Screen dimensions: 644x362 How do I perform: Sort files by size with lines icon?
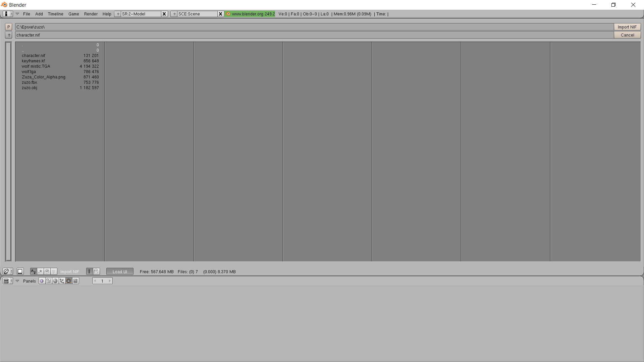54,271
